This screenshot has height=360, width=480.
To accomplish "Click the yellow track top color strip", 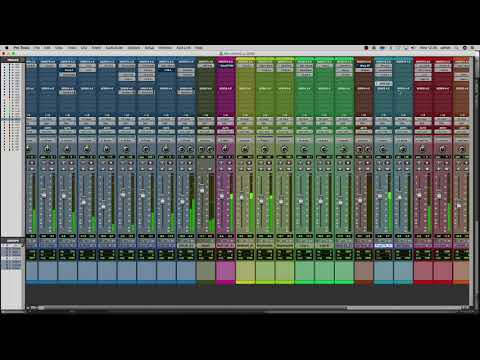I will (x=245, y=59).
